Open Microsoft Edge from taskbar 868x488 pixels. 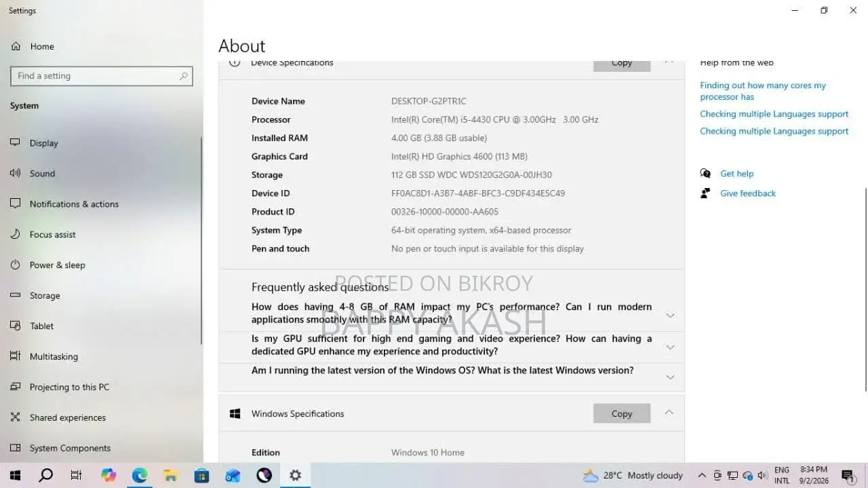click(140, 475)
